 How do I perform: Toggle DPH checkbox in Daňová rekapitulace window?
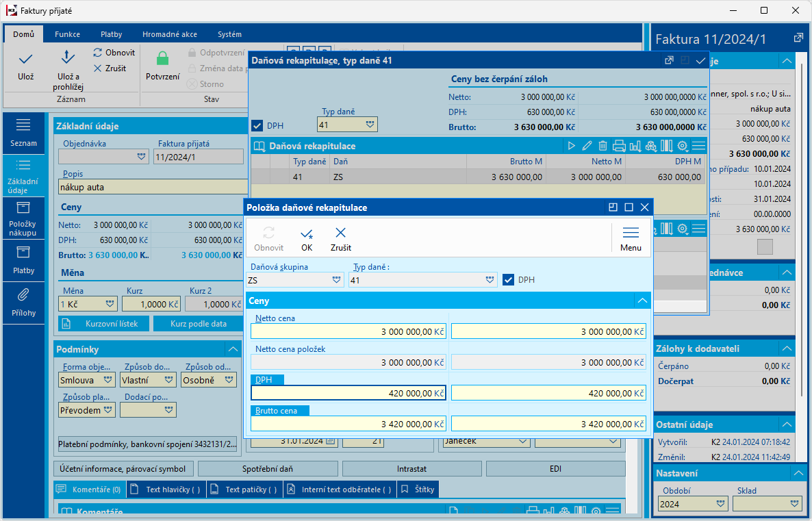[257, 126]
